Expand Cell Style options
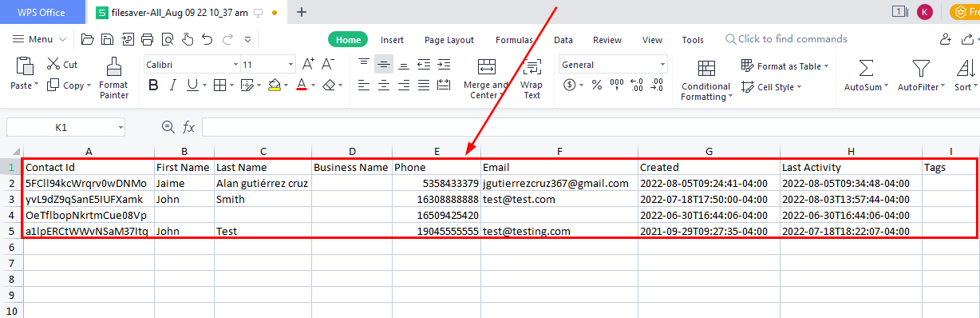This screenshot has height=318, width=980. pyautogui.click(x=800, y=87)
